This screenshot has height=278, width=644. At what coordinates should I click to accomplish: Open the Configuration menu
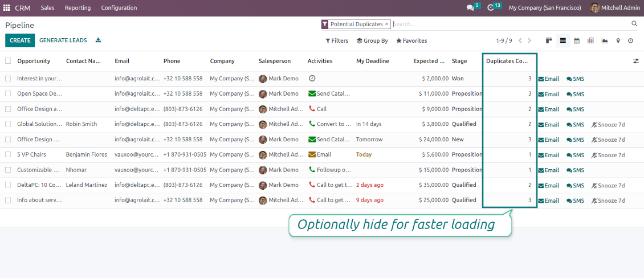pyautogui.click(x=119, y=8)
